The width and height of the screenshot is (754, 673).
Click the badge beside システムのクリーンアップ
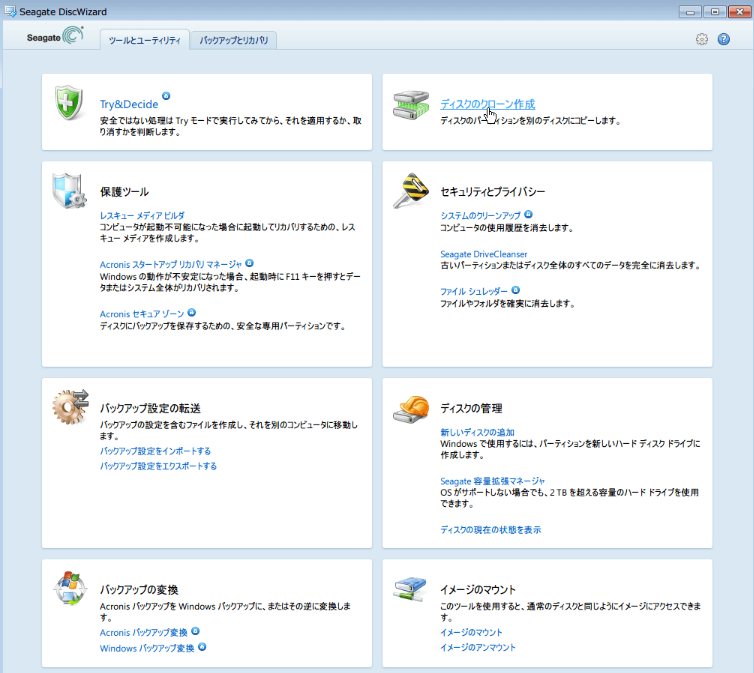[x=528, y=214]
